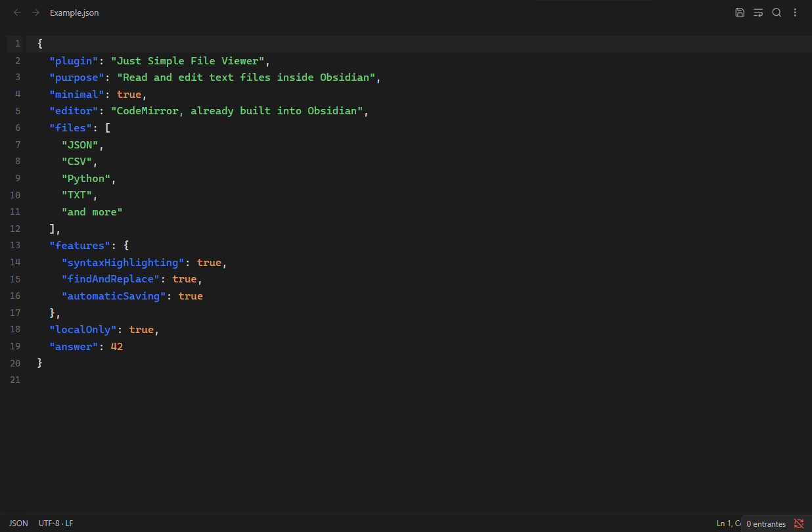Click the closing brace on line 20
Image resolution: width=812 pixels, height=532 pixels.
click(40, 363)
